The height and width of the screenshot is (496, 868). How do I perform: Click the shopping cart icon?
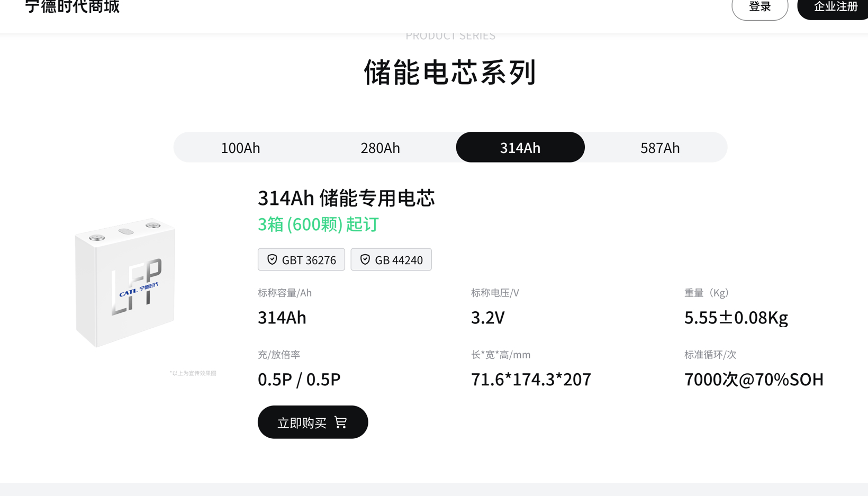point(341,422)
